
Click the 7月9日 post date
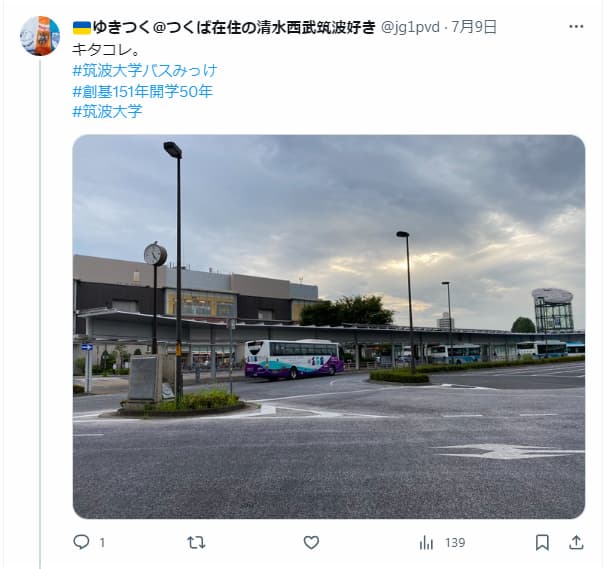click(474, 27)
